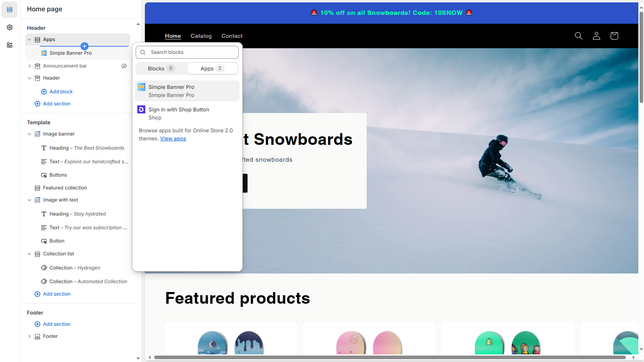Open App embeds icon in left rail

click(10, 45)
